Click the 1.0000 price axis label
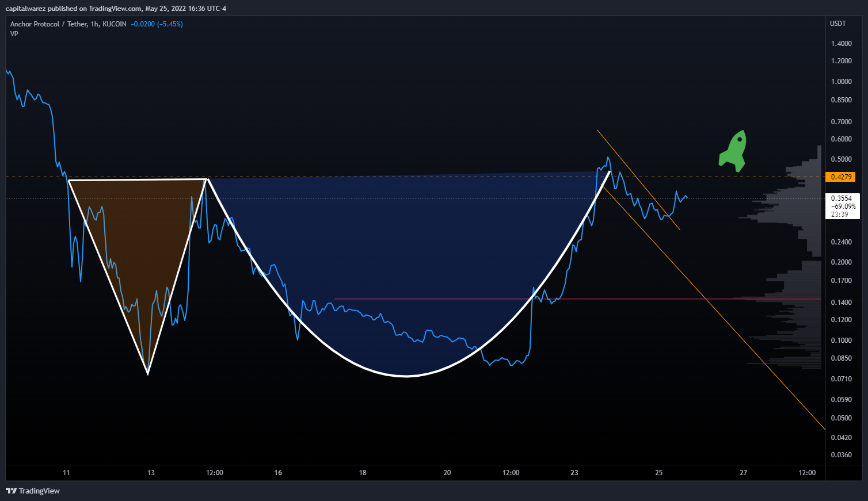Viewport: 868px width, 501px height. click(842, 82)
